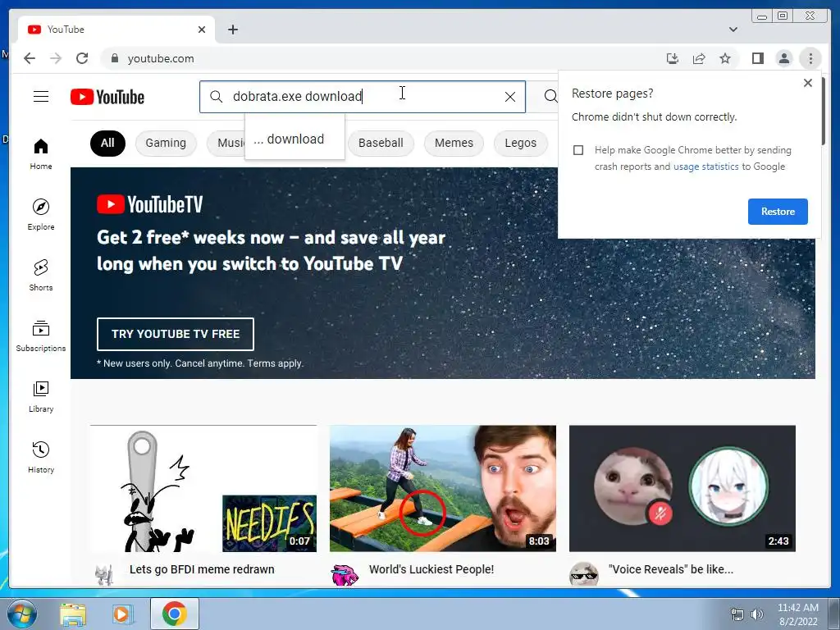Enable sending crash reports checkbox
The image size is (840, 630).
coord(578,150)
